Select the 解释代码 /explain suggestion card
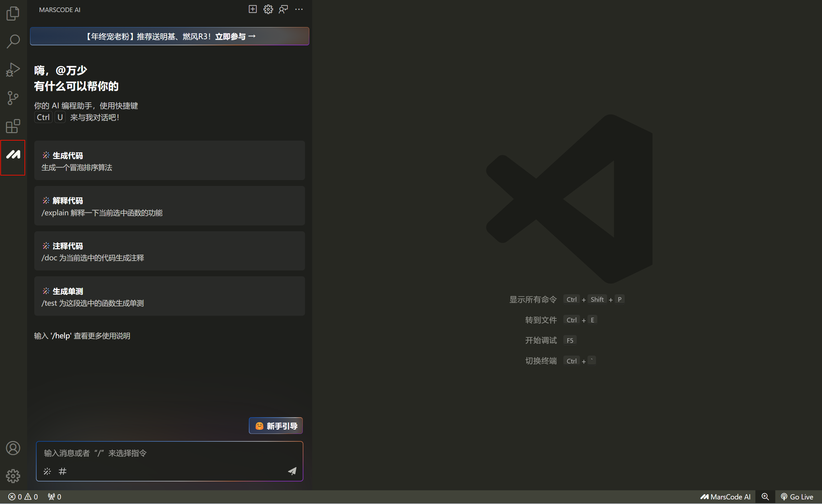Image resolution: width=822 pixels, height=504 pixels. [x=169, y=206]
